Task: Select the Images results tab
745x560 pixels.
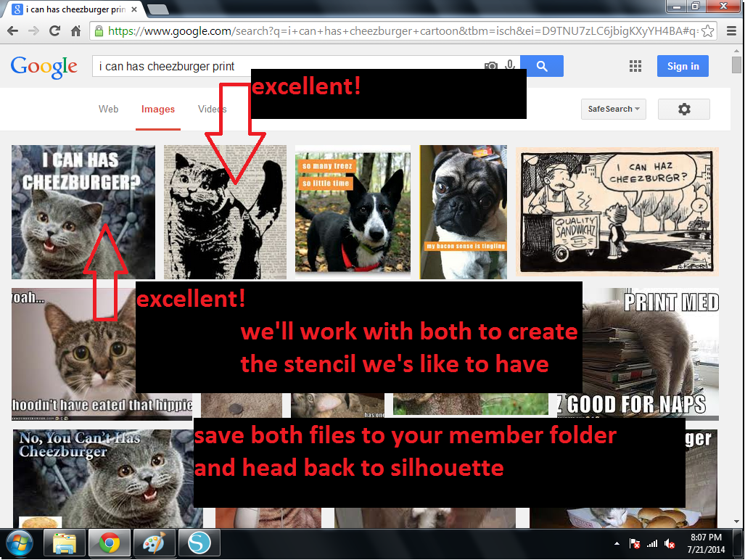Action: pyautogui.click(x=157, y=110)
